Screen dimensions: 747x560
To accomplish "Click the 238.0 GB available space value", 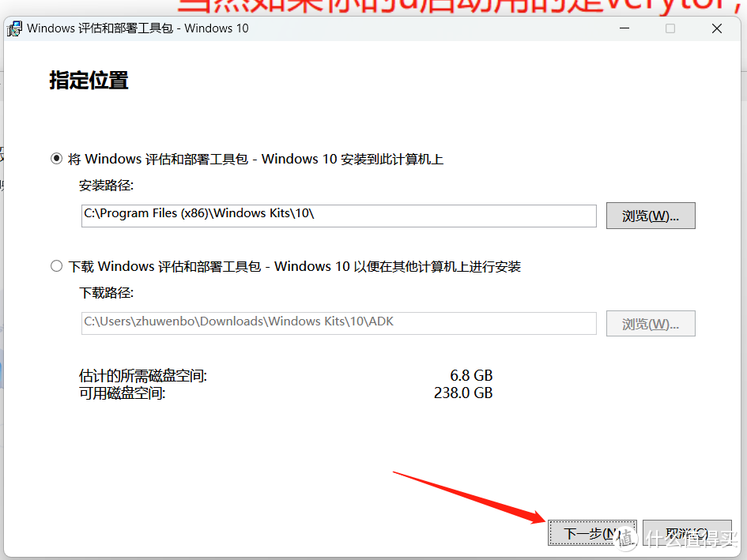I will click(463, 393).
